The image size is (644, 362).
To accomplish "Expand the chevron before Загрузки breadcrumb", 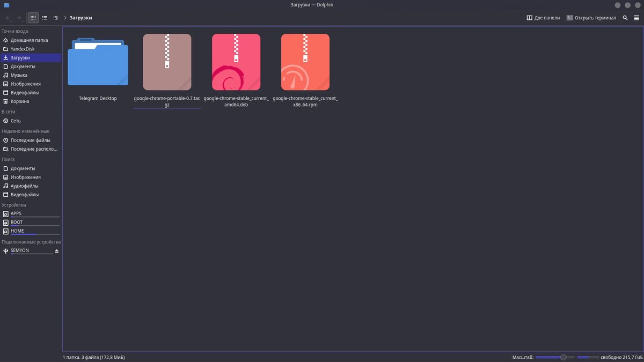I will 65,18.
